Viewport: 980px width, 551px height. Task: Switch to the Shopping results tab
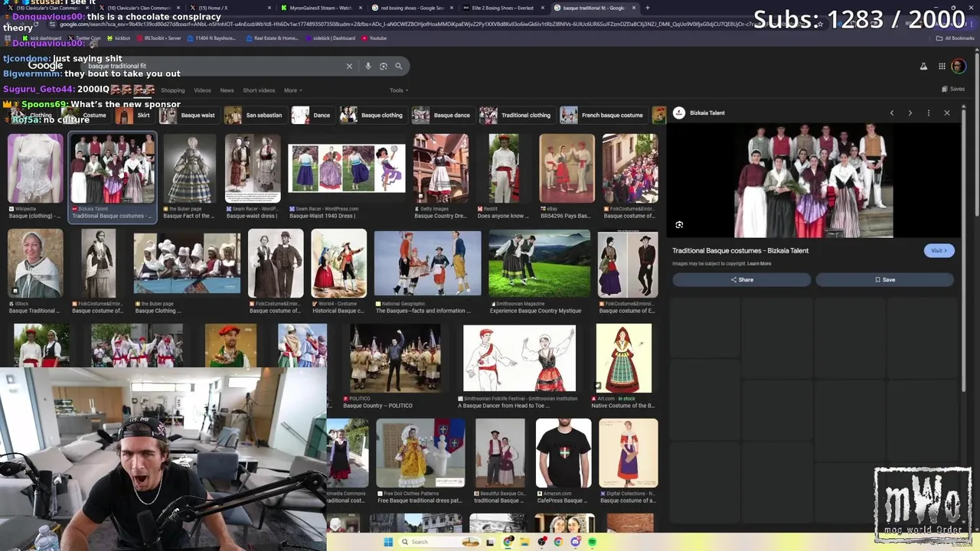173,90
